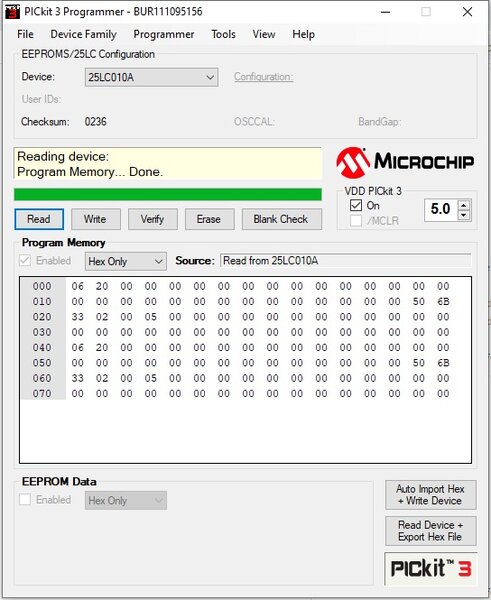Open the Device Family menu
This screenshot has height=600, width=491.
pos(83,34)
